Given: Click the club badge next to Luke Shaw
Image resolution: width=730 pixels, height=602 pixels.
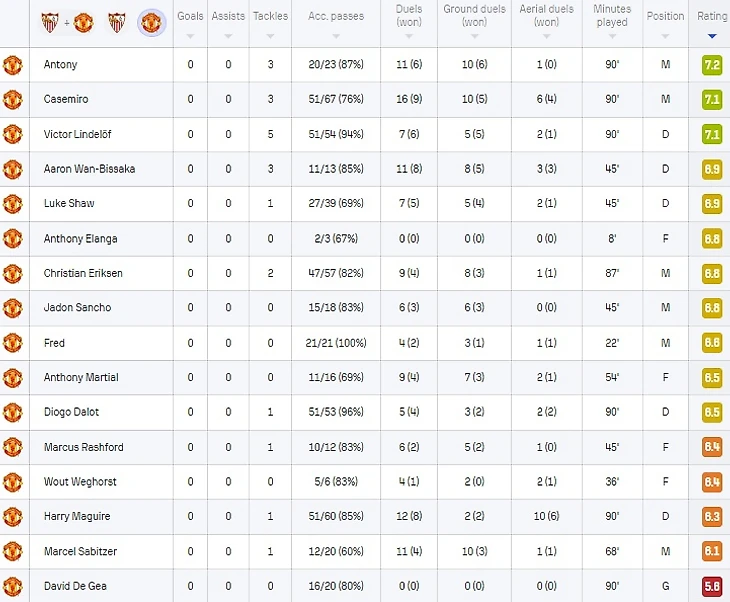Looking at the screenshot, I should [x=13, y=204].
